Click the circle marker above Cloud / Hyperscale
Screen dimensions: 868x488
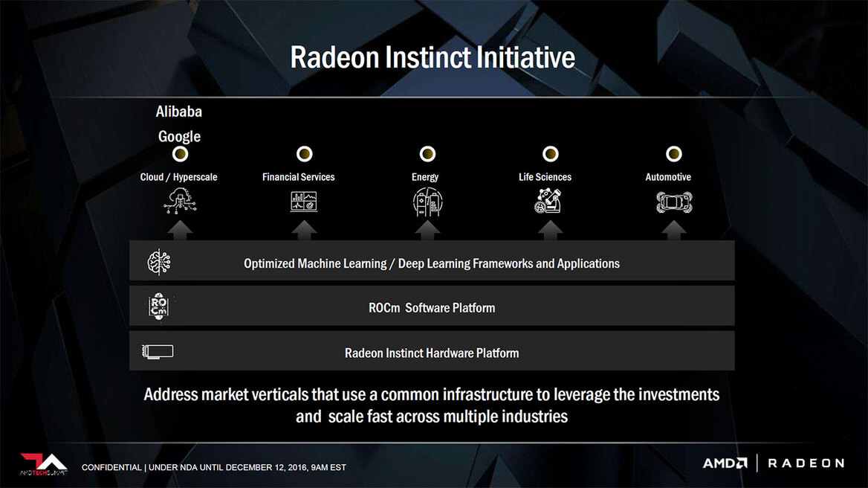tap(180, 154)
